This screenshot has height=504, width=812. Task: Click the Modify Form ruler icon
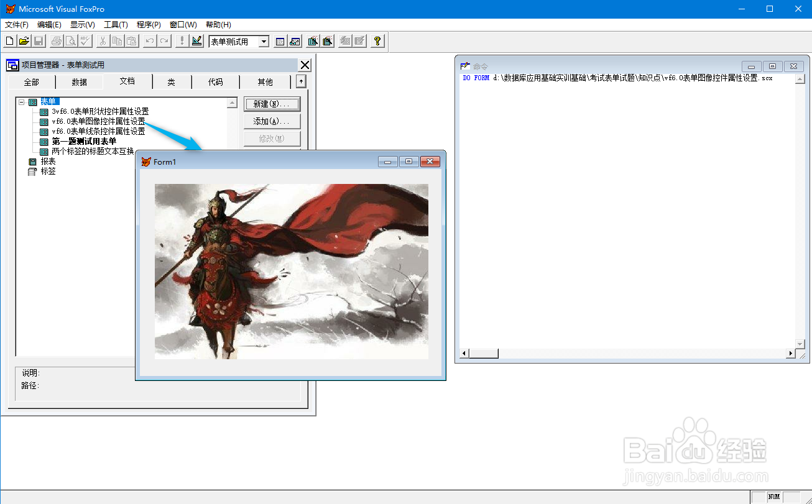click(x=196, y=42)
